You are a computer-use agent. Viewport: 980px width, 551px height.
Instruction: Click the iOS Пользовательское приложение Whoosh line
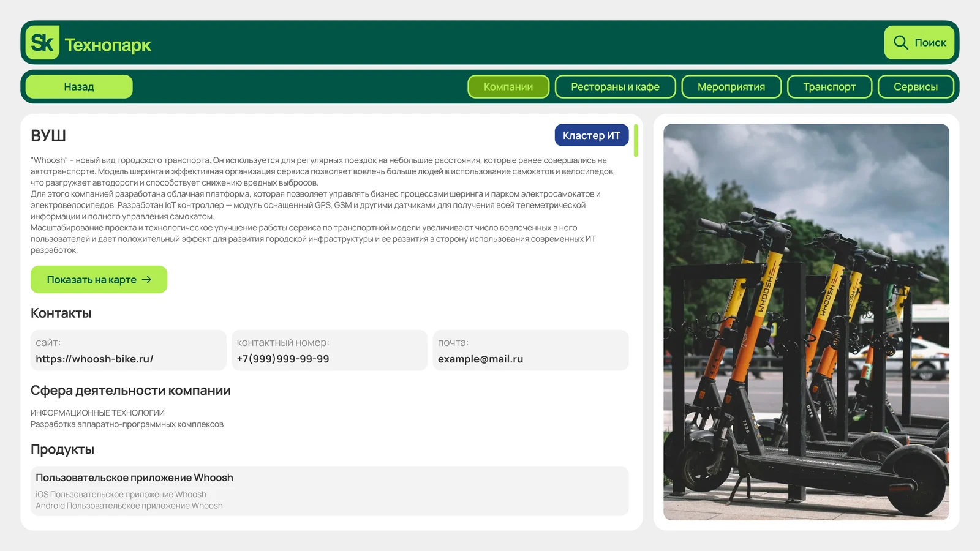(121, 494)
